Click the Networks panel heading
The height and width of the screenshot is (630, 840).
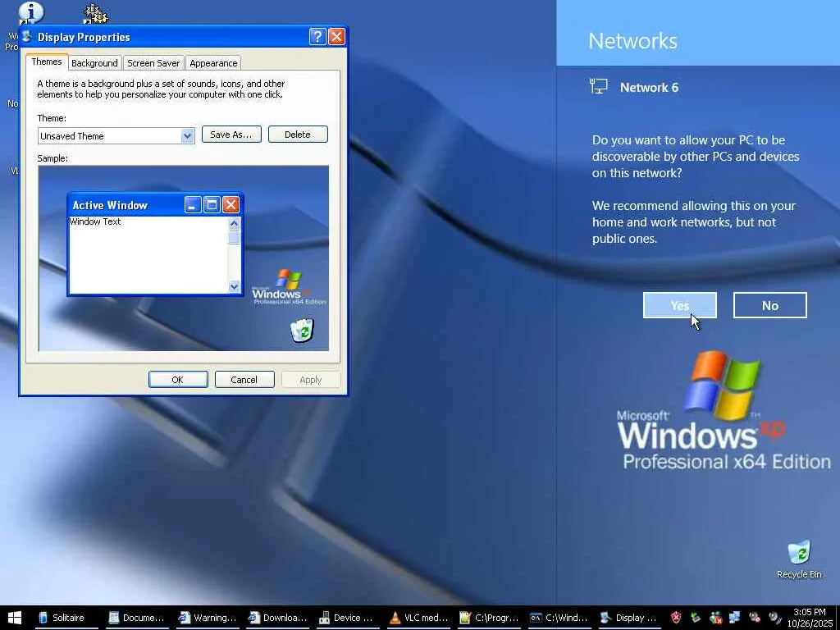(x=632, y=41)
